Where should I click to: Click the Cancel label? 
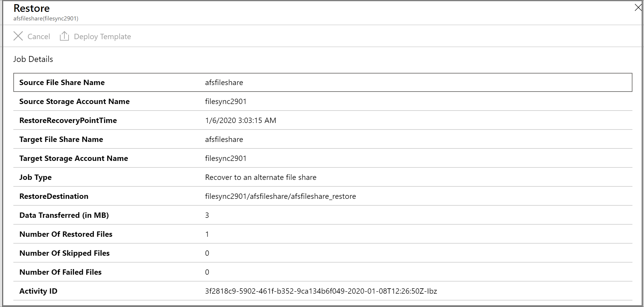pyautogui.click(x=39, y=36)
